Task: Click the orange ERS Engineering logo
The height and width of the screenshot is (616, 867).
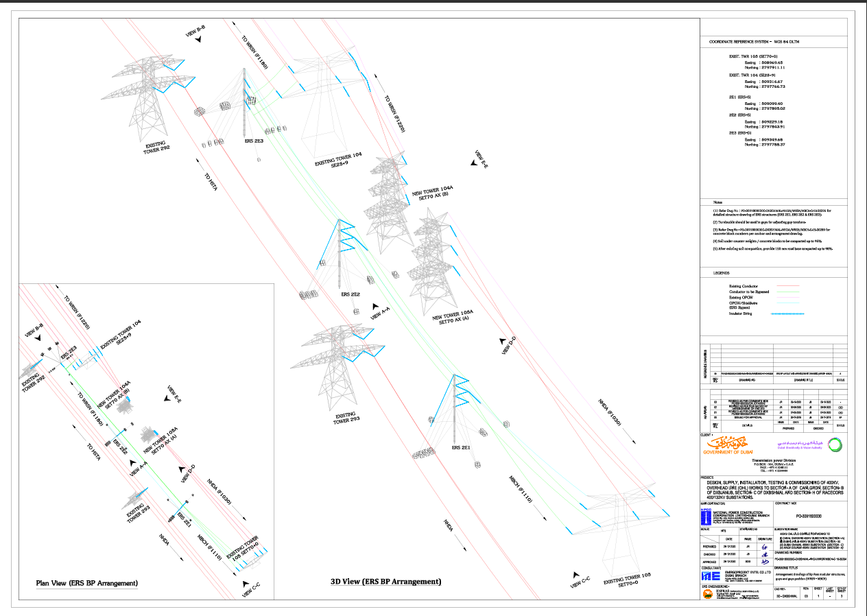Action: point(706,595)
